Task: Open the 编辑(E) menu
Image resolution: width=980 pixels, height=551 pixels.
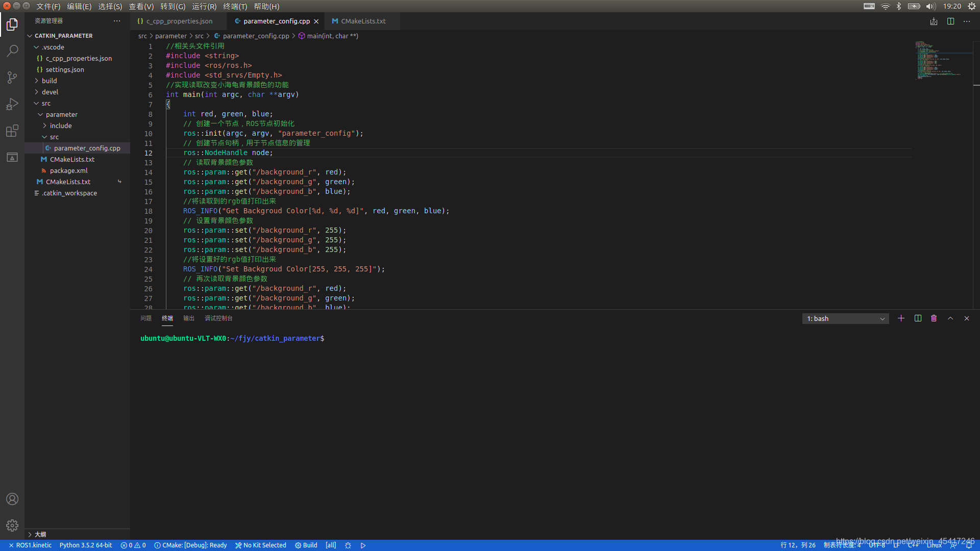Action: pos(79,6)
